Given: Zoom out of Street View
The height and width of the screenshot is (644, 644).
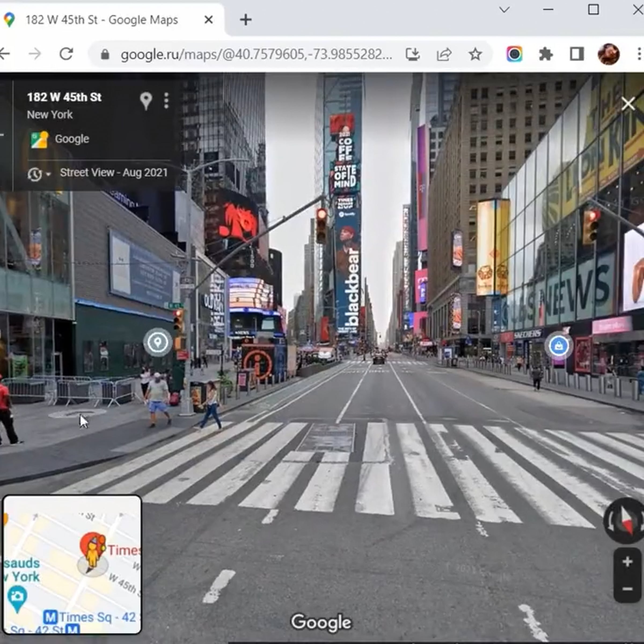Looking at the screenshot, I should click(x=627, y=589).
